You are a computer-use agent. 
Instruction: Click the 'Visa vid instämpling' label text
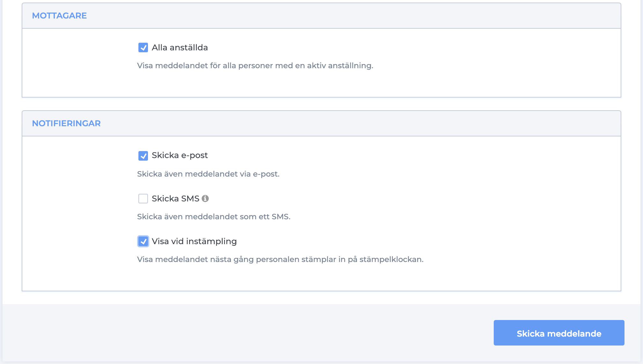(x=194, y=241)
